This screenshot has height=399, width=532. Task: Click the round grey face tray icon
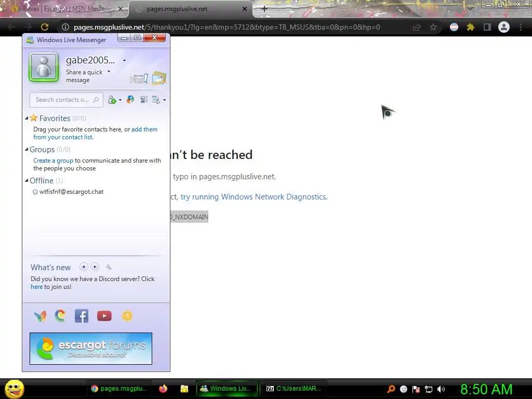coord(403,389)
